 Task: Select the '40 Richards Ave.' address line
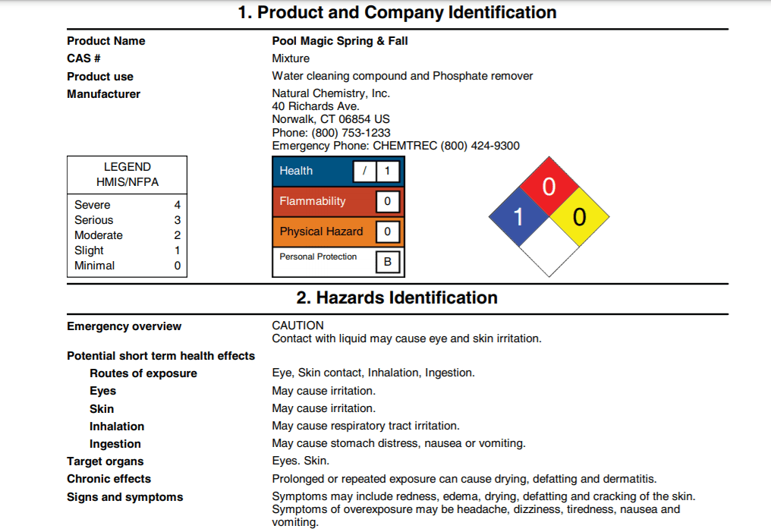316,106
